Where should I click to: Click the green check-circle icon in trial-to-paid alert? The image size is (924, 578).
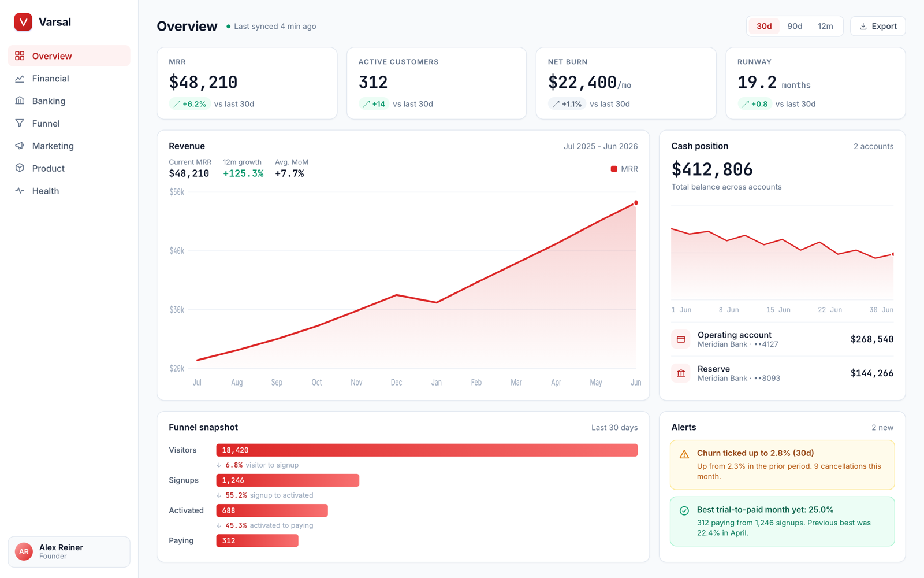pyautogui.click(x=684, y=511)
